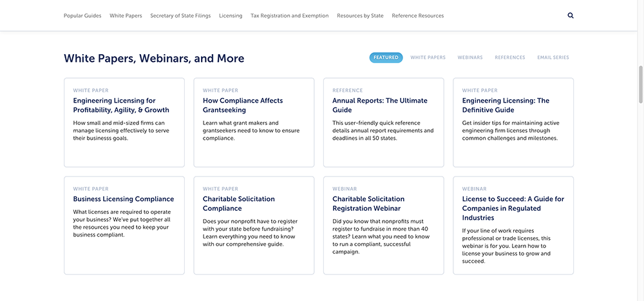Click 'What licenses are required' description
644x301 pixels.
121,224
